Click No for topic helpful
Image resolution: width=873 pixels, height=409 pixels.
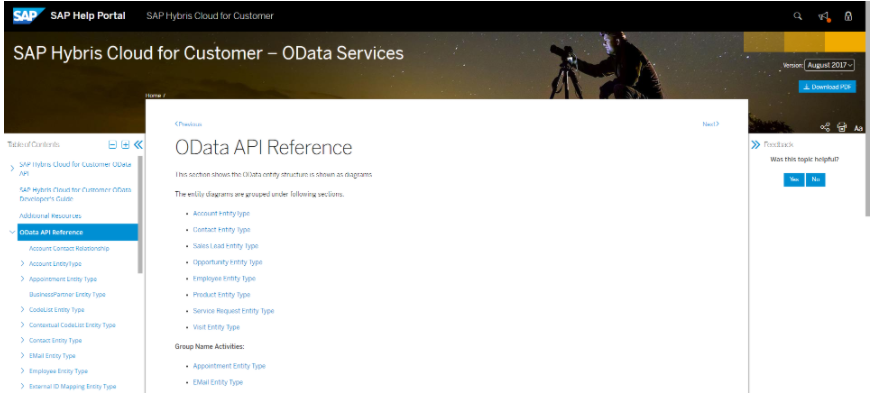(816, 180)
